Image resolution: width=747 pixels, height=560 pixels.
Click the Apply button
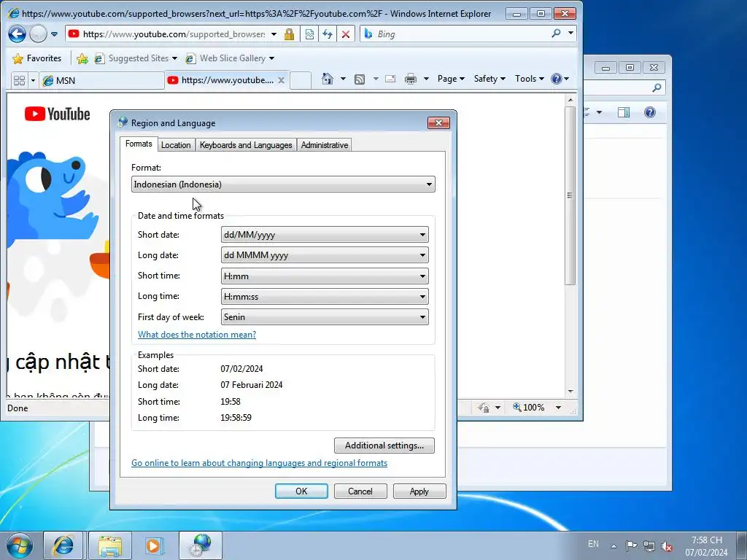tap(419, 491)
